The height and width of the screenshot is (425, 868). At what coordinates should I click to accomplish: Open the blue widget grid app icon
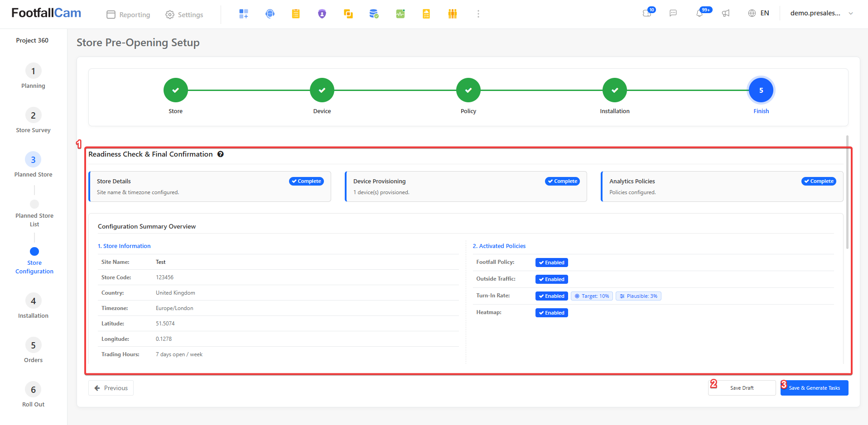[x=244, y=14]
